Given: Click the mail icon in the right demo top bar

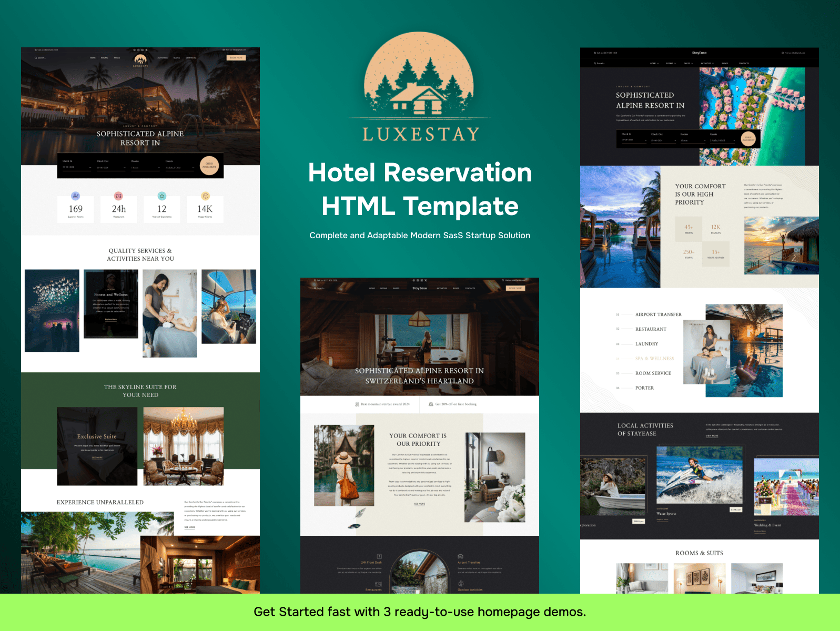Looking at the screenshot, I should click(783, 53).
